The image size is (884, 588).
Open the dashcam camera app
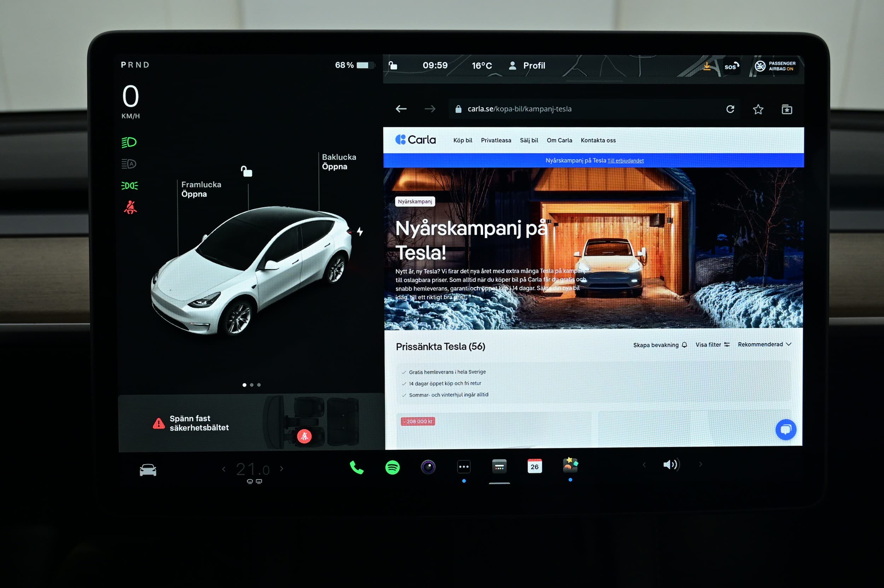coord(428,467)
